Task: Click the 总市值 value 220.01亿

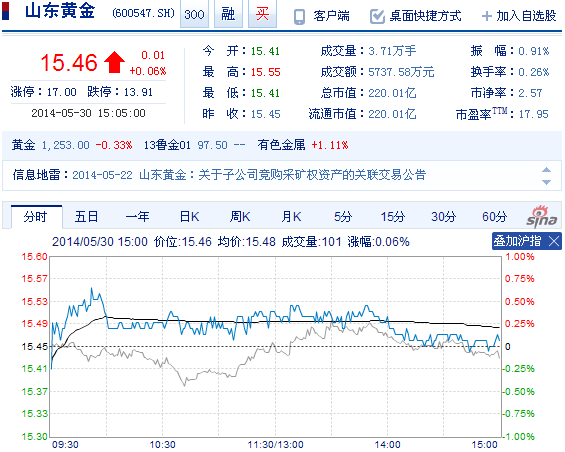Action: coord(392,93)
